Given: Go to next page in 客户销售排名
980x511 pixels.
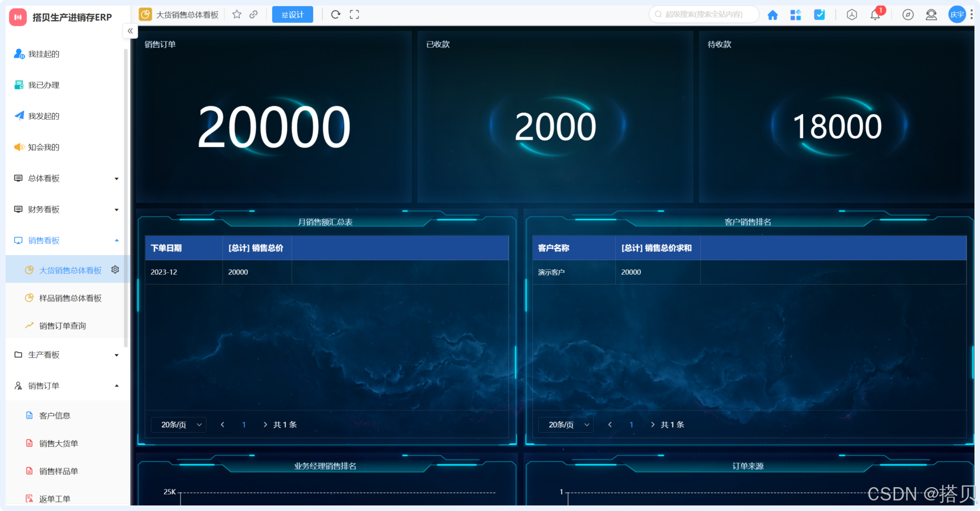Looking at the screenshot, I should coord(652,424).
